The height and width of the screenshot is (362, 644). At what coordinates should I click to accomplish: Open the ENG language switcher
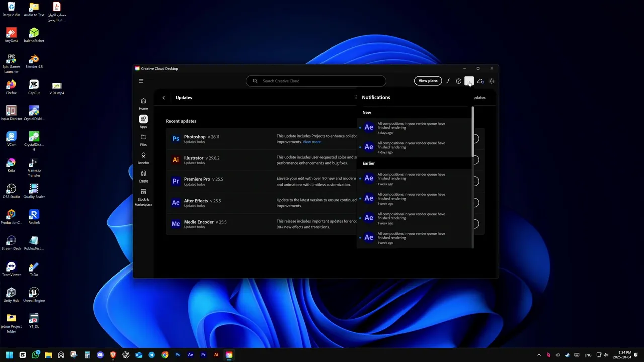point(588,355)
